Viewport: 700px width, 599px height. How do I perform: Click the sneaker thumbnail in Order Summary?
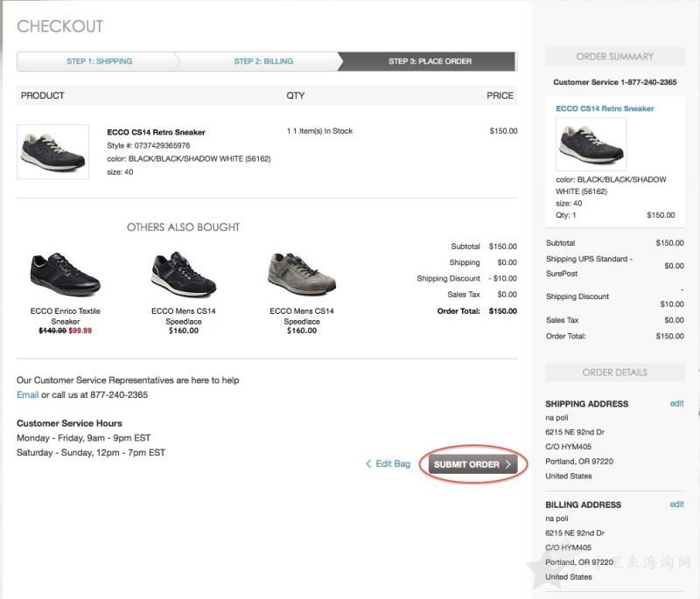coord(591,144)
